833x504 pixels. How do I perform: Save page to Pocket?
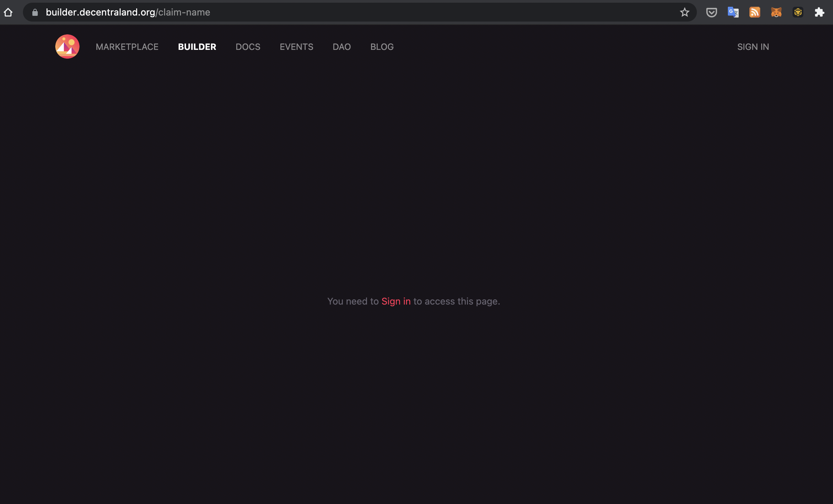tap(712, 12)
